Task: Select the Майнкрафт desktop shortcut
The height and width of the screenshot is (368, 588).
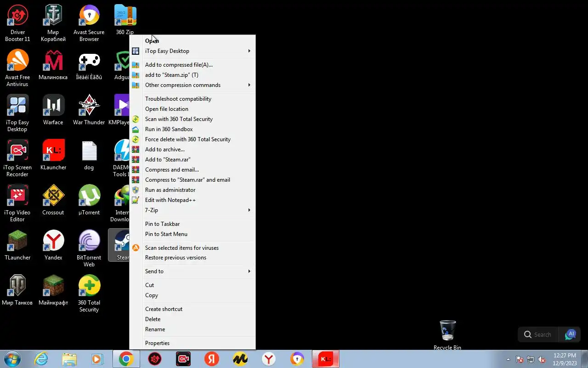Action: point(53,290)
